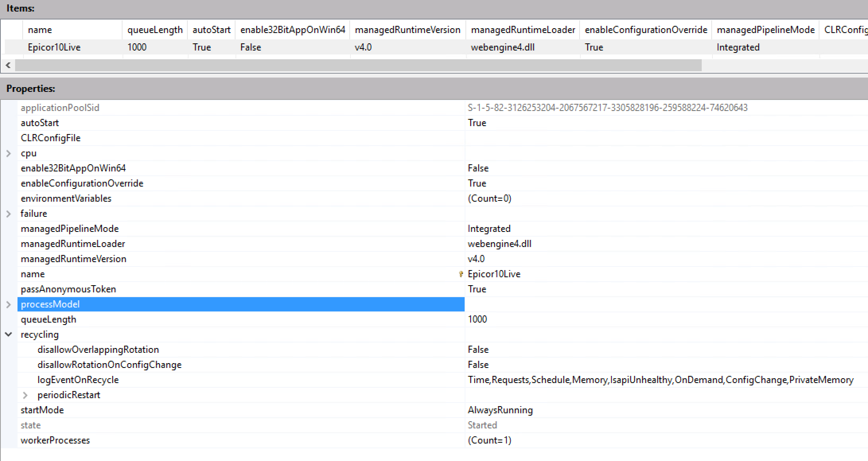Select the managedRuntimeLoader property name

pyautogui.click(x=73, y=244)
